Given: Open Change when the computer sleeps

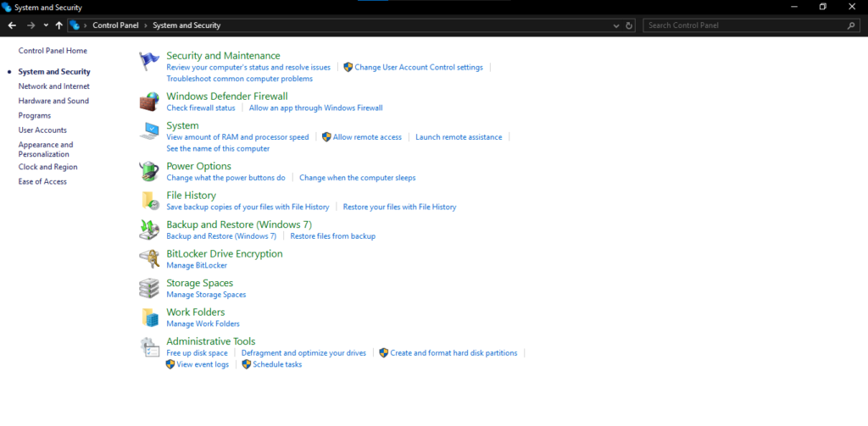Looking at the screenshot, I should click(x=358, y=178).
